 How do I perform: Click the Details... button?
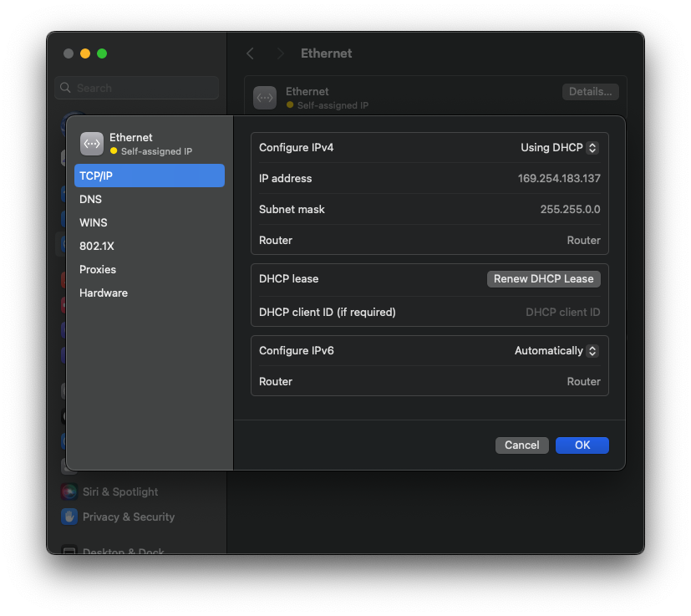pos(590,92)
